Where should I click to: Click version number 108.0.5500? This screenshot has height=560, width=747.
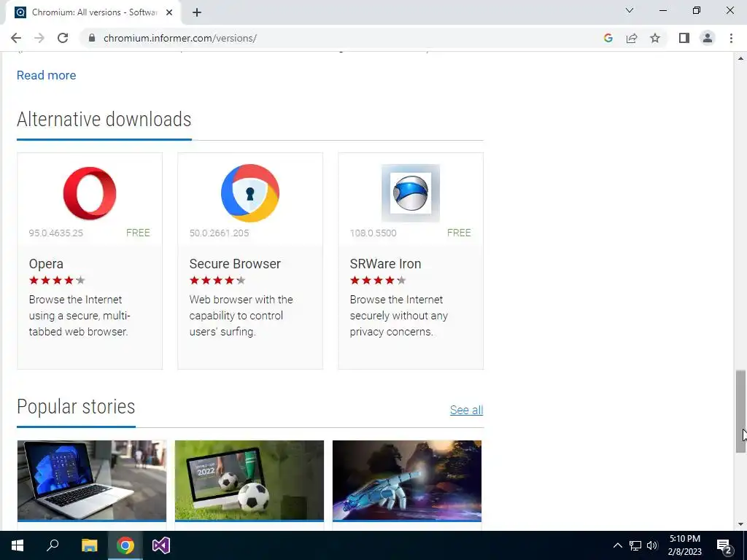[x=373, y=233]
